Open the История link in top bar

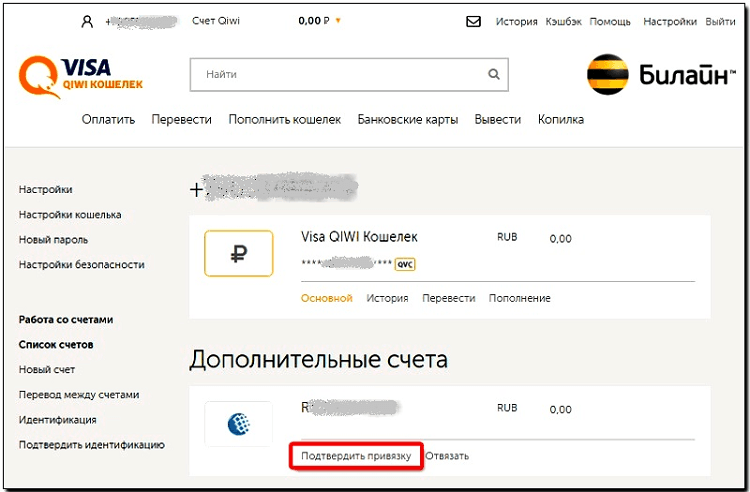[x=516, y=22]
